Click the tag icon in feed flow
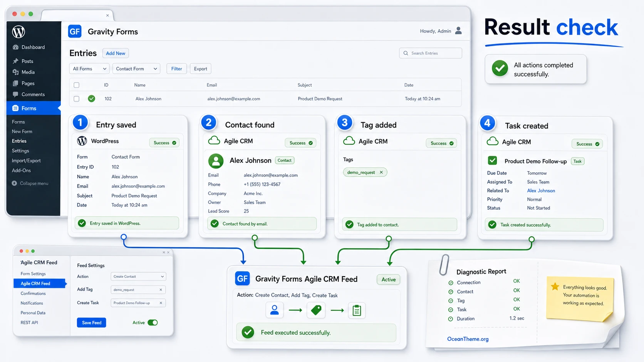This screenshot has width=644, height=362. click(316, 310)
